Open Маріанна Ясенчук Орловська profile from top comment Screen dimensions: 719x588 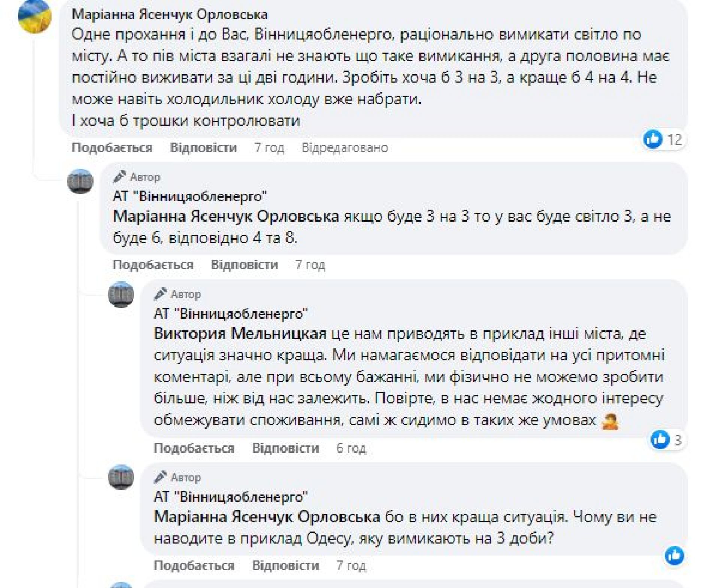click(x=169, y=15)
